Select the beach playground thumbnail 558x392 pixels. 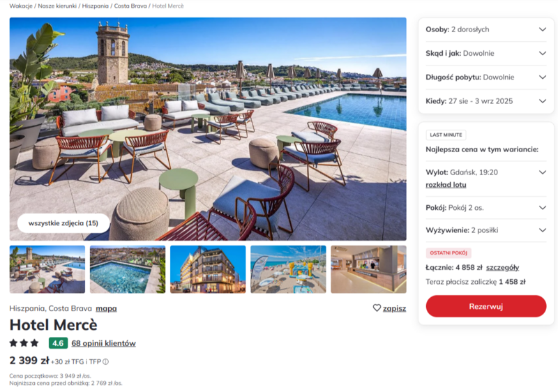coord(288,269)
